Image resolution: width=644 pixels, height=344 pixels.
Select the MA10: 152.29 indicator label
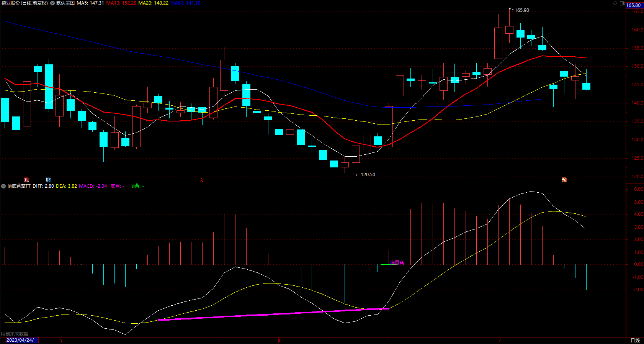[x=121, y=3]
